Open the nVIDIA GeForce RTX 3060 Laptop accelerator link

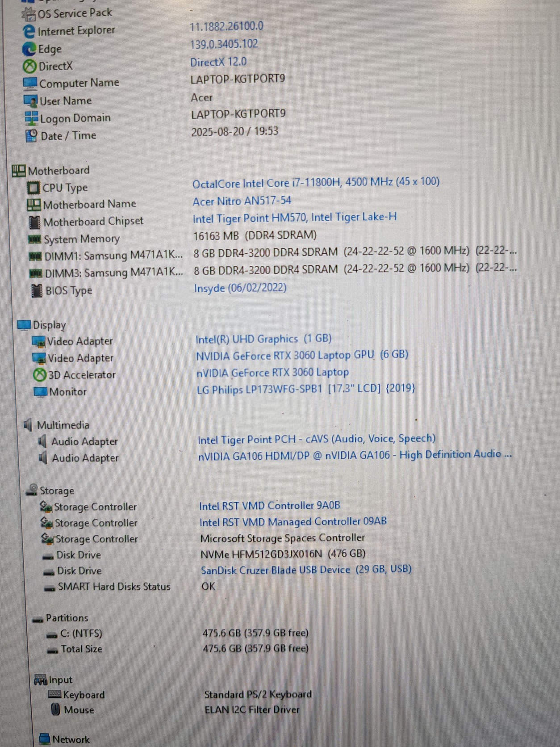pos(272,373)
